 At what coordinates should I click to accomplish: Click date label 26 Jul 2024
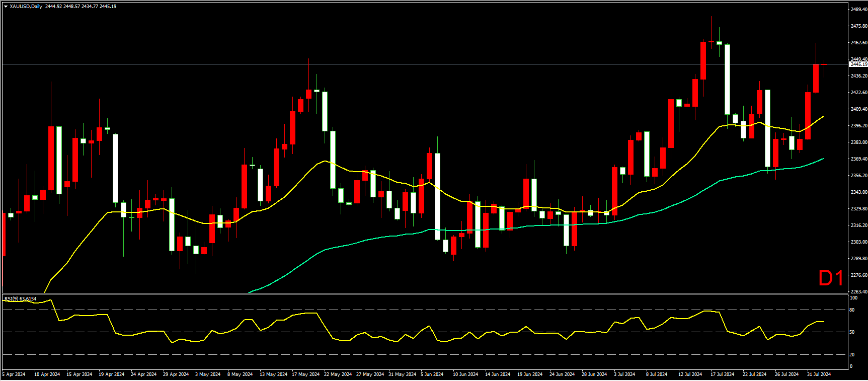pos(786,374)
